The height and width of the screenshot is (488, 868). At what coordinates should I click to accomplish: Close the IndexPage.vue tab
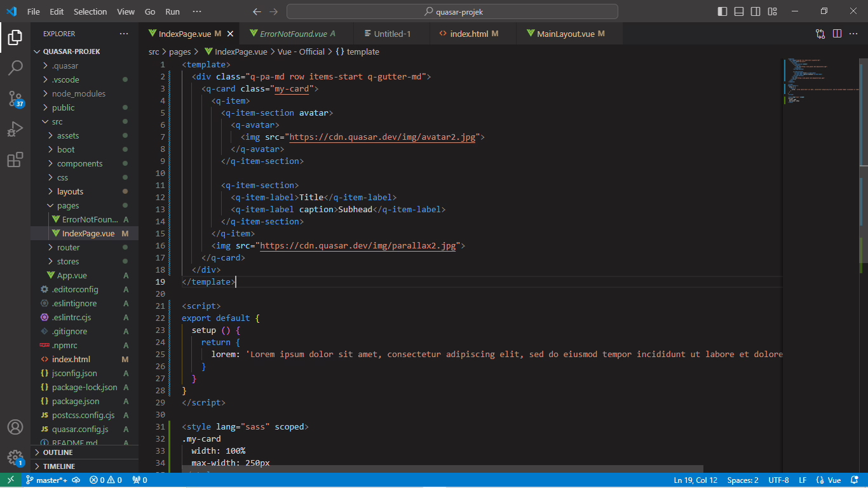pos(230,34)
